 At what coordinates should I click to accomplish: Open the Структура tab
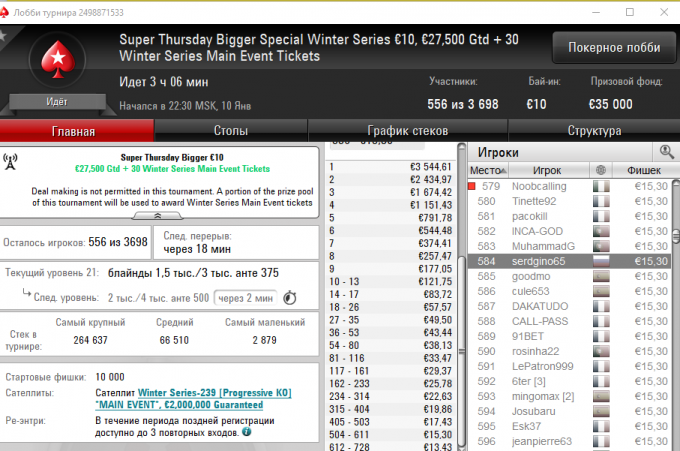coord(594,131)
